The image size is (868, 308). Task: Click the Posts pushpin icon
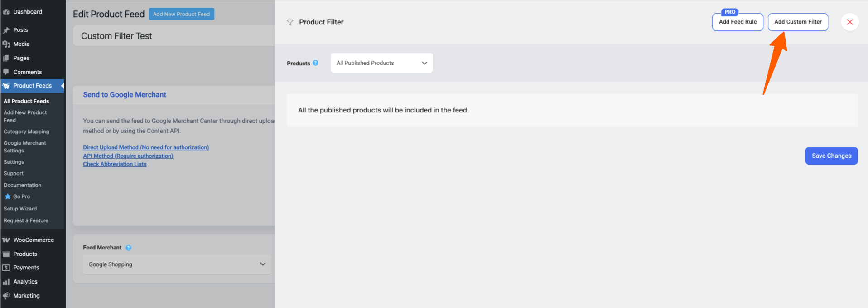coord(6,30)
